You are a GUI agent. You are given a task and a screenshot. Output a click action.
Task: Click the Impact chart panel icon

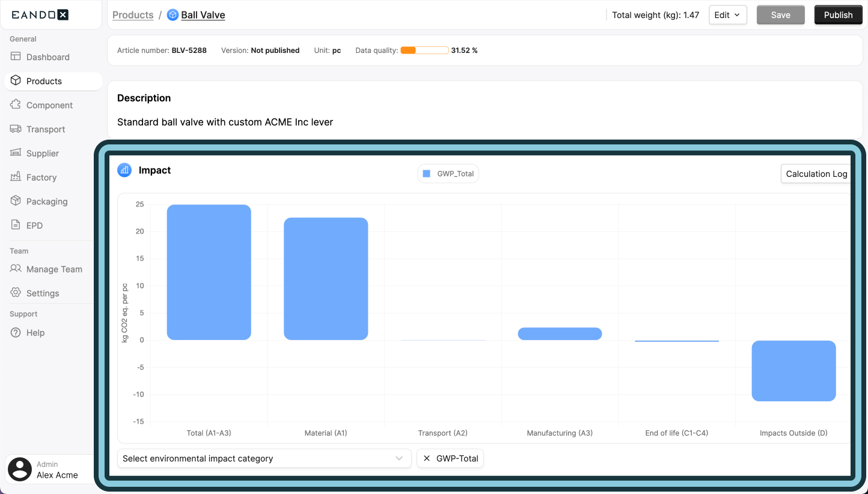[124, 170]
